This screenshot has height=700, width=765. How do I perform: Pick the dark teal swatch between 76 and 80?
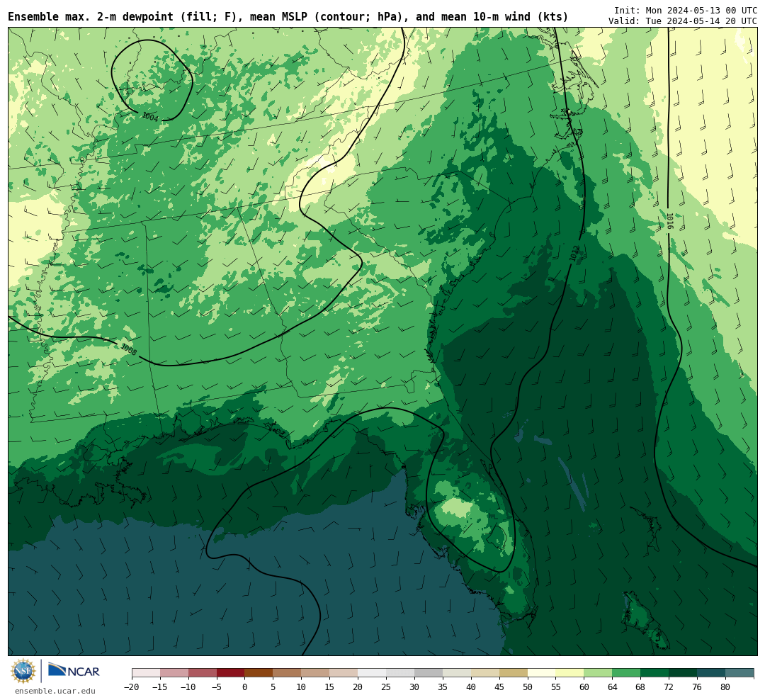click(711, 673)
